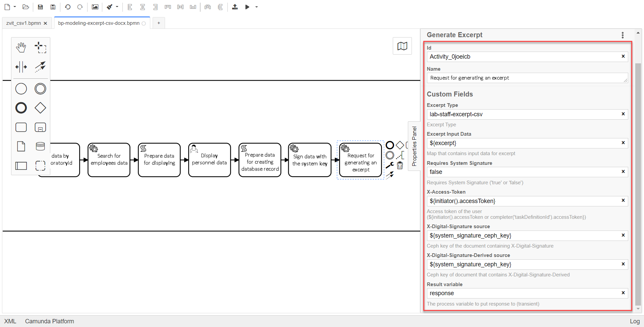Switch to XML view

coord(10,321)
